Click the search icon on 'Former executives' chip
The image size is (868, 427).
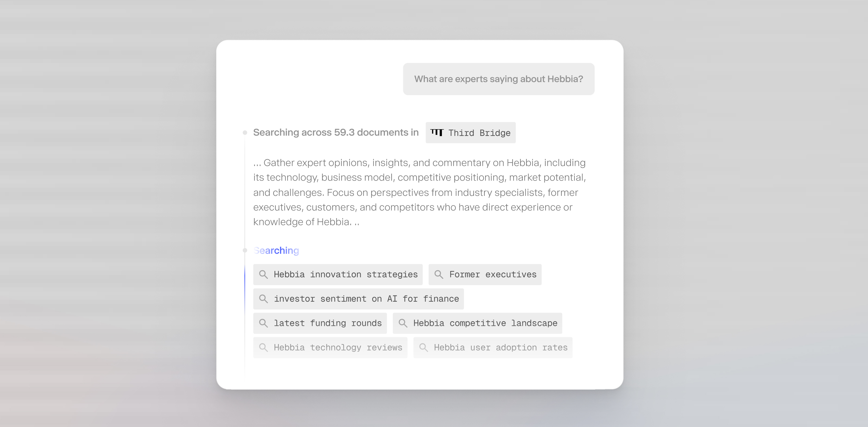tap(439, 274)
